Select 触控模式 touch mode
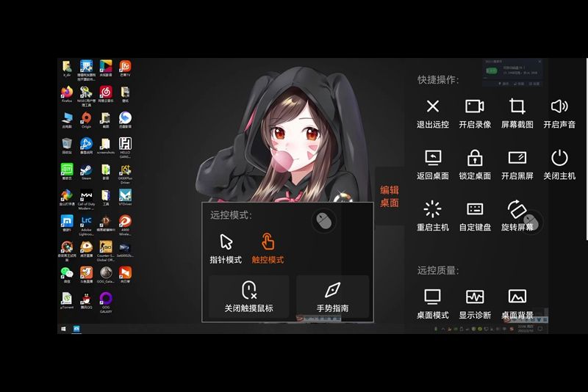588x392 pixels. (x=268, y=249)
